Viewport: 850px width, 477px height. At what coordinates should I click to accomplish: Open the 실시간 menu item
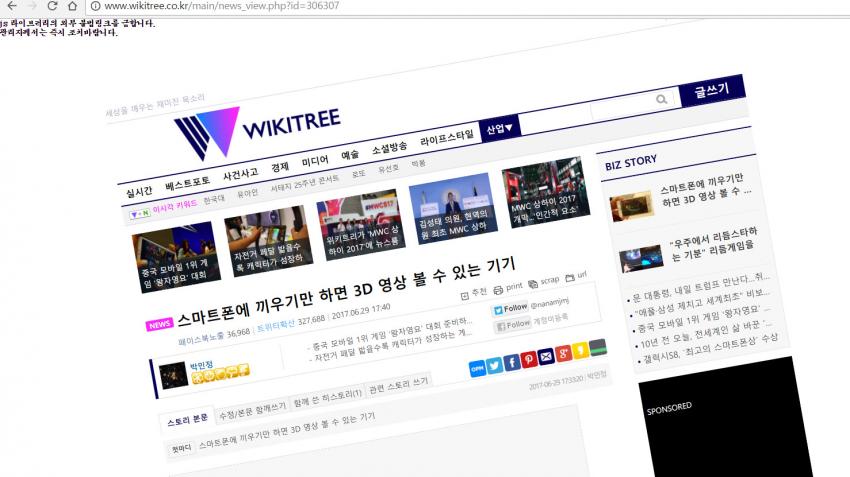coord(139,191)
